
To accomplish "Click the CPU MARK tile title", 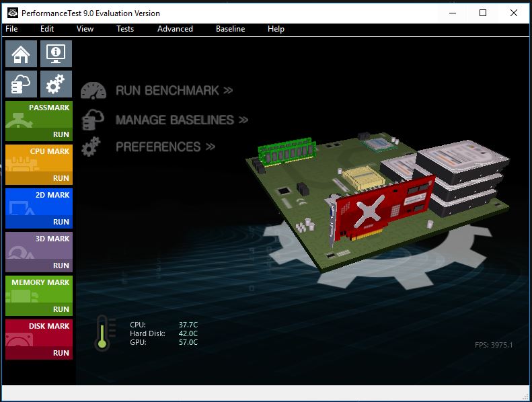I will [50, 151].
